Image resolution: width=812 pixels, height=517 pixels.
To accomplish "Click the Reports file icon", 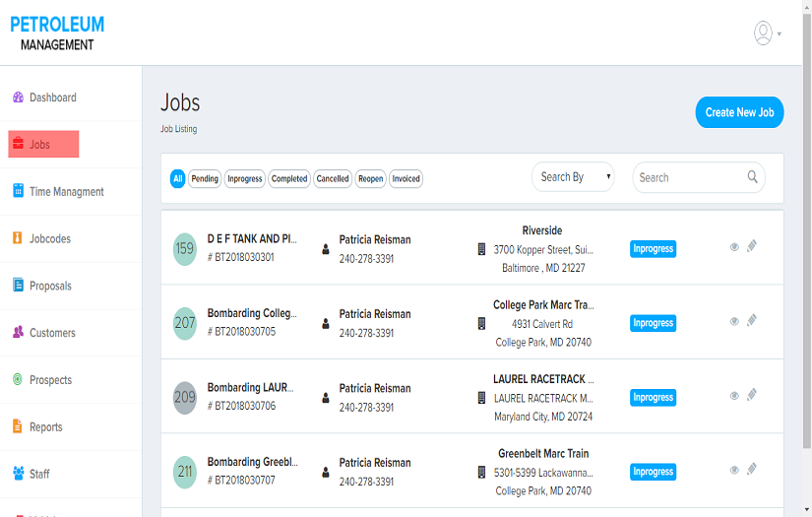I will click(18, 426).
